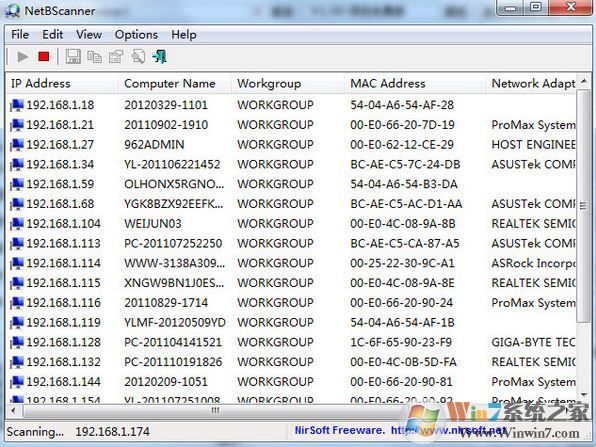Sort by Network Adapter column header
Viewport: 596px width, 447px height.
pos(531,84)
